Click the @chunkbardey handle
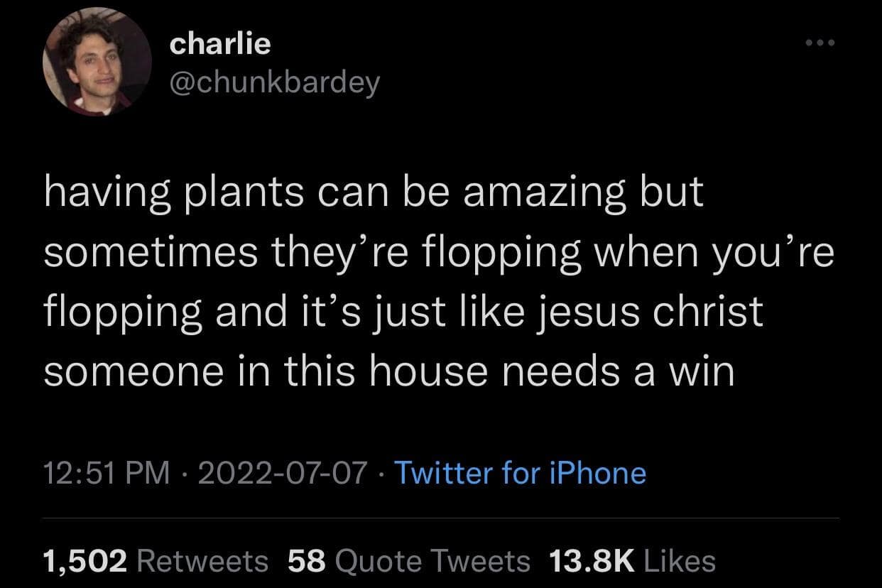The width and height of the screenshot is (882, 588). click(x=275, y=84)
